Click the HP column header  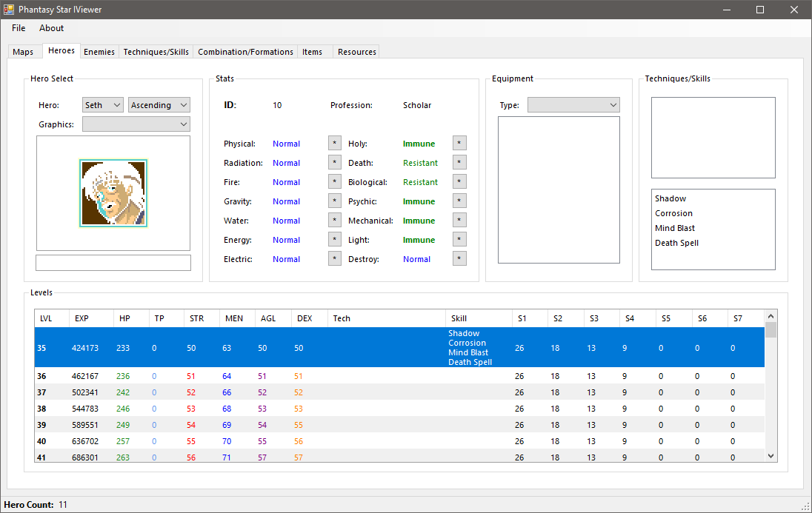coord(131,318)
